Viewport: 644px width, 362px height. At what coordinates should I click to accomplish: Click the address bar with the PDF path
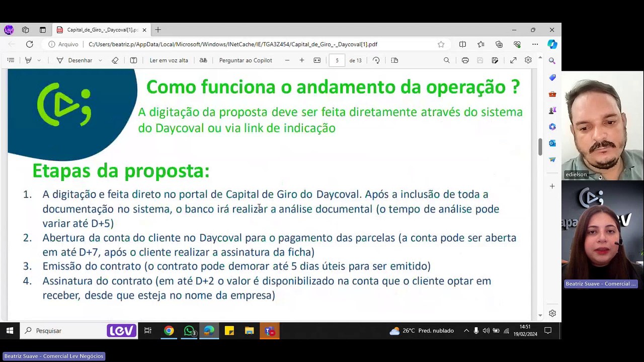233,44
